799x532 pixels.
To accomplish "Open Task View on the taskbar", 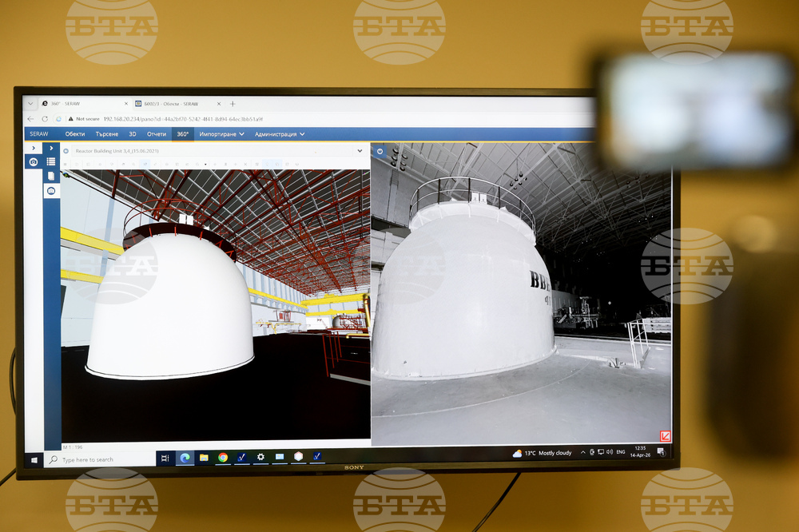I will pyautogui.click(x=165, y=459).
